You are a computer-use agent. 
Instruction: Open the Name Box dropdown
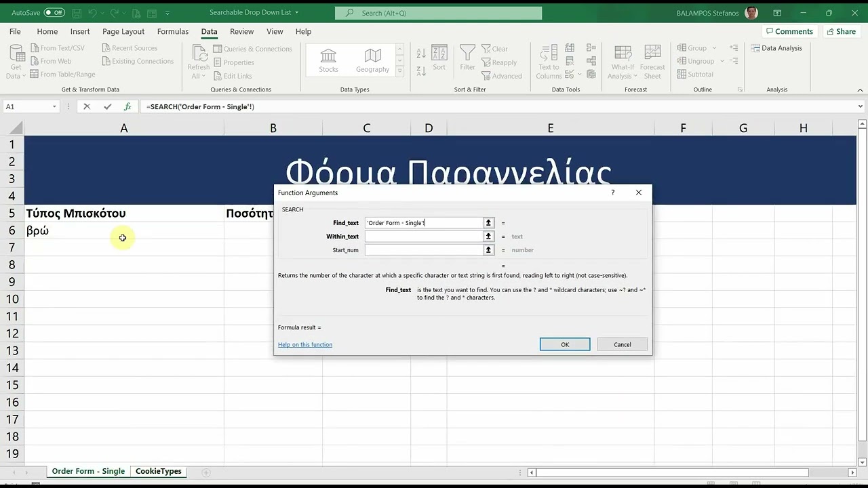click(54, 106)
